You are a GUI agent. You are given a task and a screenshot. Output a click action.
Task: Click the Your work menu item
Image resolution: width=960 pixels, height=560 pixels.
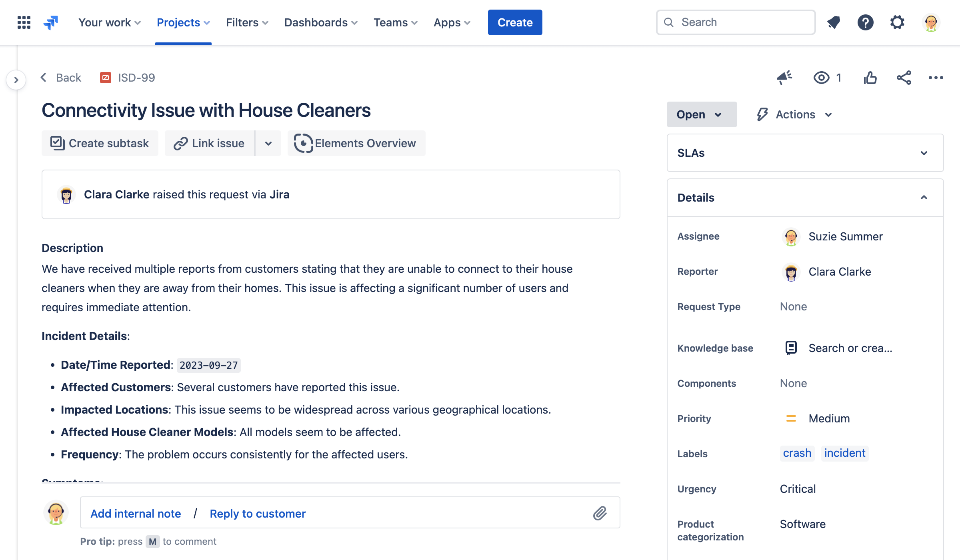(x=109, y=22)
